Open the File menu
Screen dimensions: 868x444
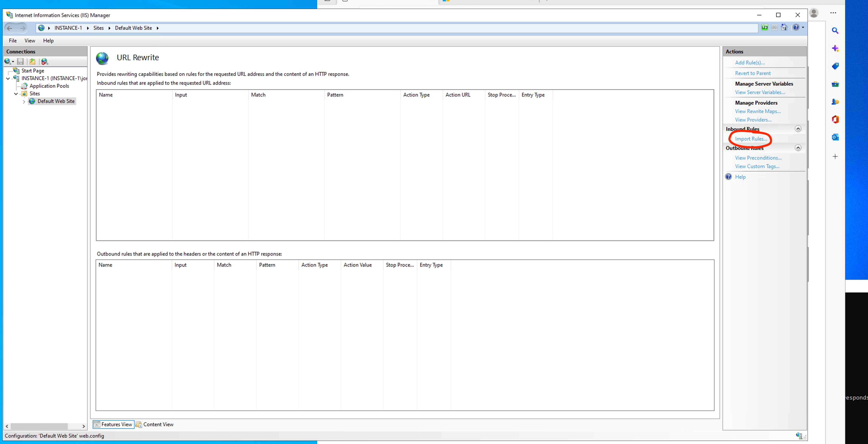click(x=13, y=40)
